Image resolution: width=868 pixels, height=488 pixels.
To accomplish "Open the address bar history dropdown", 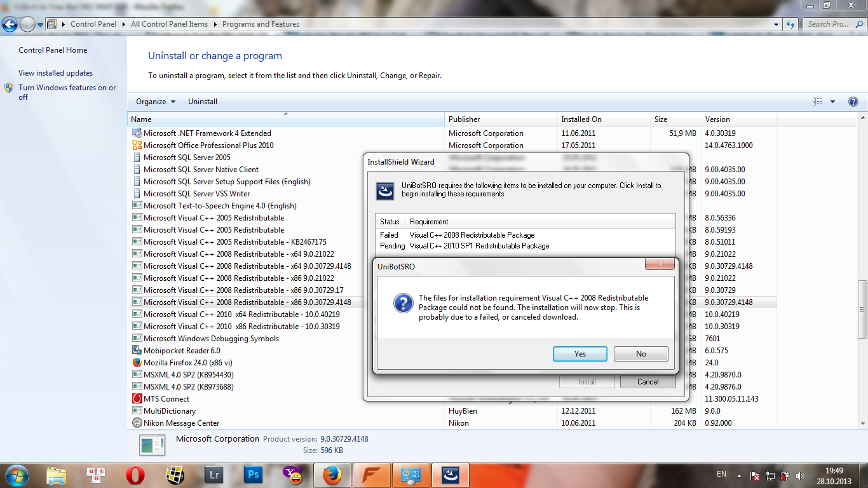I will (x=776, y=24).
